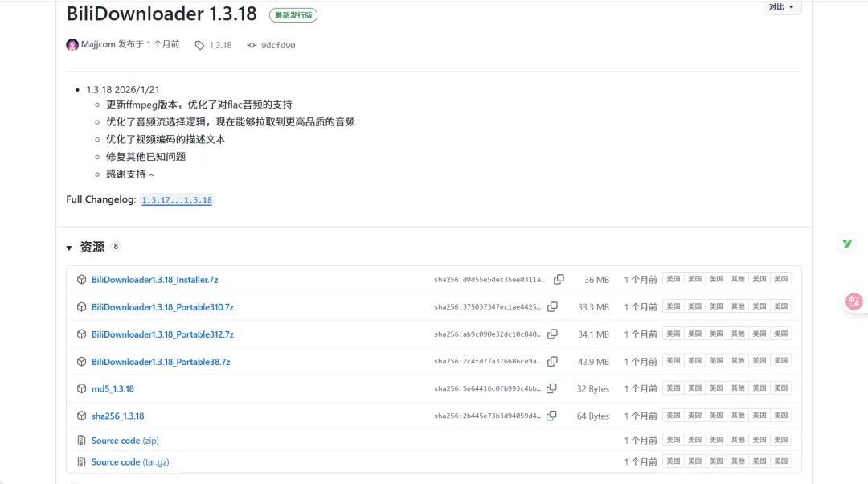Open the 1.3.17...1.3.18 changelog link
This screenshot has width=868, height=484.
[x=177, y=200]
